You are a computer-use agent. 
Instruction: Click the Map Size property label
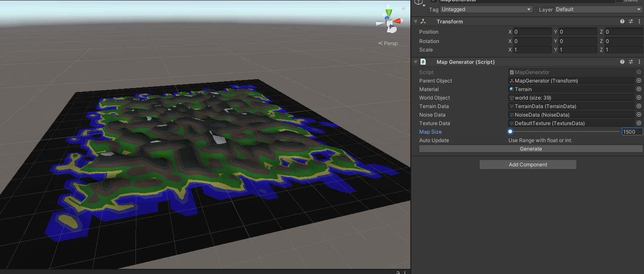[x=430, y=132]
